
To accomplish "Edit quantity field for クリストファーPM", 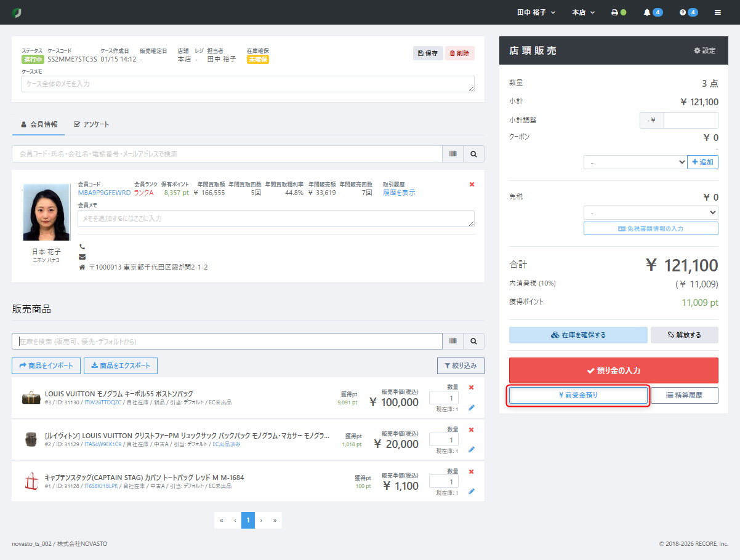I will [x=444, y=440].
